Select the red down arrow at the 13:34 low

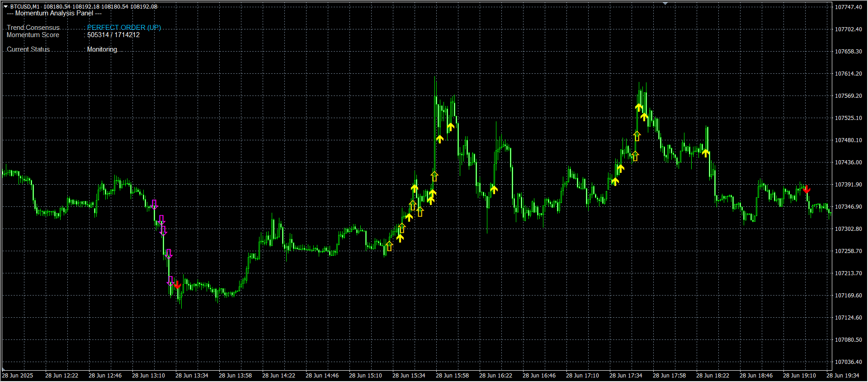pos(177,285)
